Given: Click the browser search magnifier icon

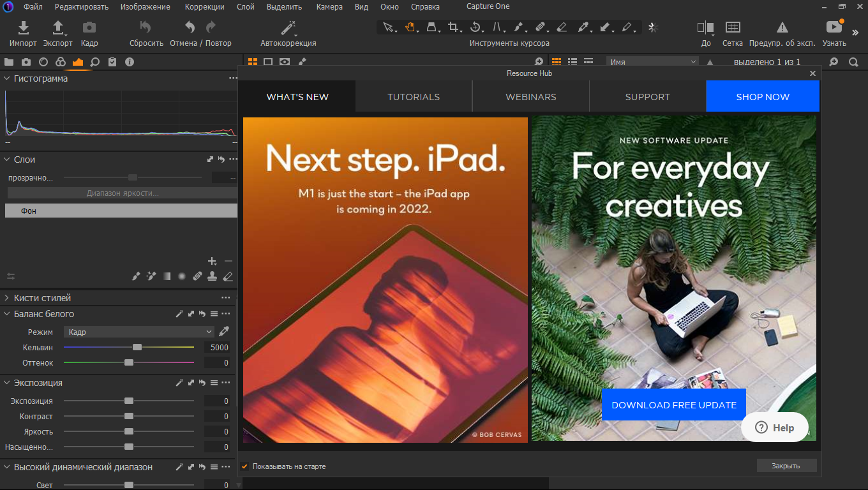Looking at the screenshot, I should pos(853,62).
